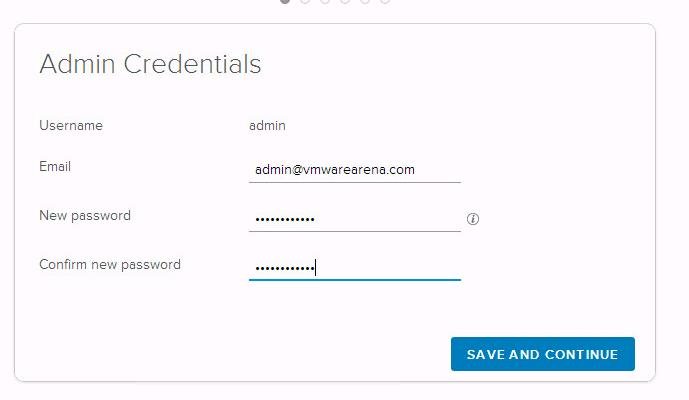Switch to the fifth wizard step dot

click(365, 1)
